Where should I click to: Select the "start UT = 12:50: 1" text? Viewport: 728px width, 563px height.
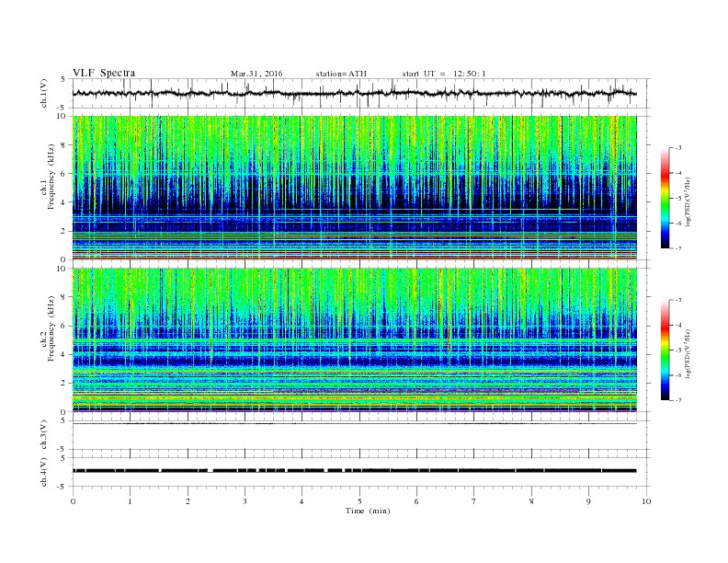click(x=444, y=74)
